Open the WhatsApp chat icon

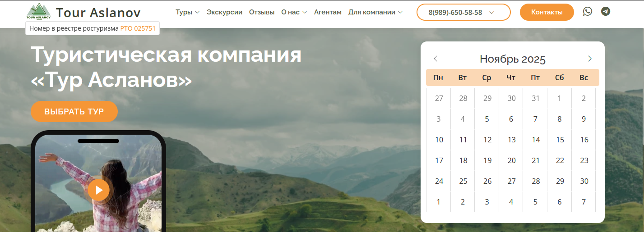click(x=587, y=12)
